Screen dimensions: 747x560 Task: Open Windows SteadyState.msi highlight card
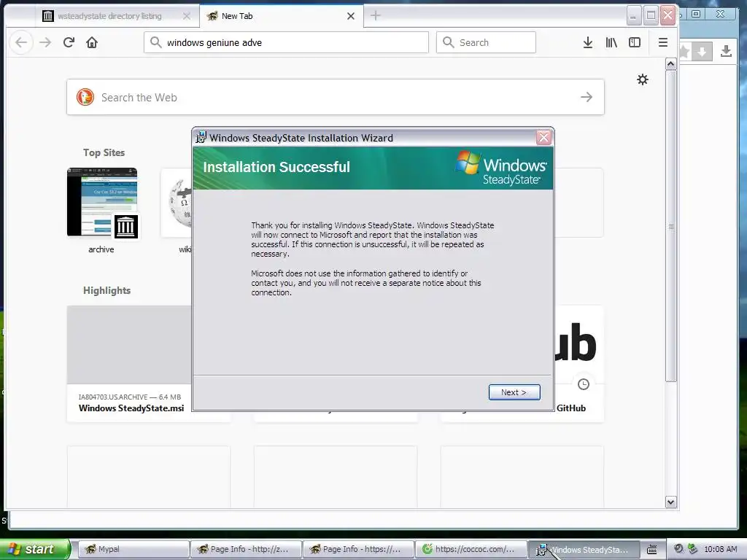pos(130,363)
